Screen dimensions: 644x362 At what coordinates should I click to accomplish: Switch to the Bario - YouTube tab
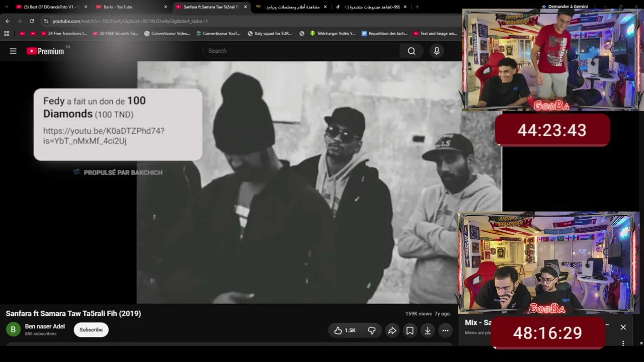pyautogui.click(x=130, y=7)
